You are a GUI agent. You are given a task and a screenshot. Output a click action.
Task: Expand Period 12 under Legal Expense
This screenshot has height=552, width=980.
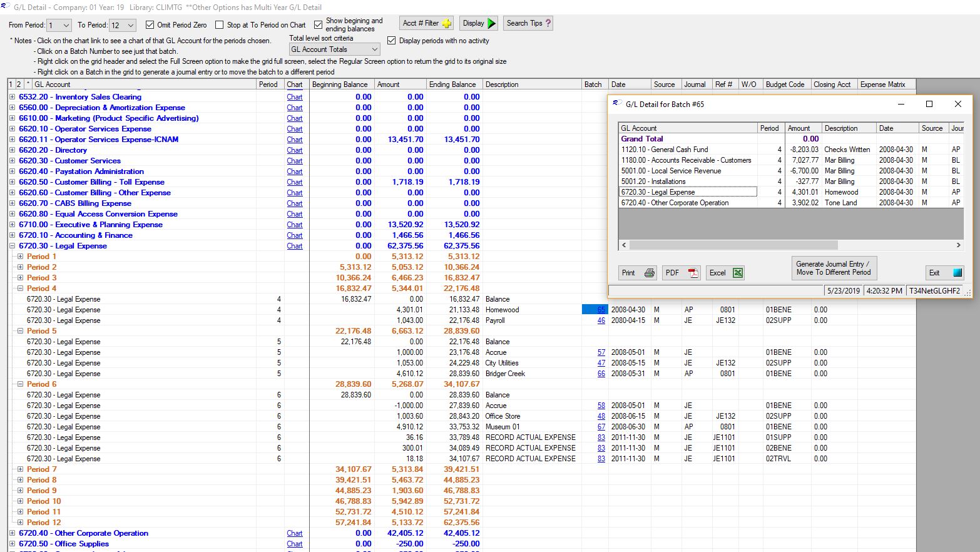(x=20, y=523)
